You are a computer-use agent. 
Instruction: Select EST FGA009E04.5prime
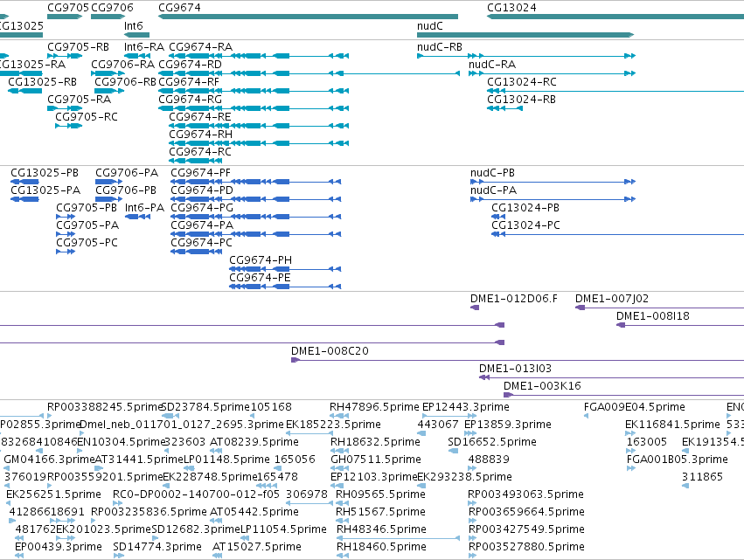tap(635, 407)
